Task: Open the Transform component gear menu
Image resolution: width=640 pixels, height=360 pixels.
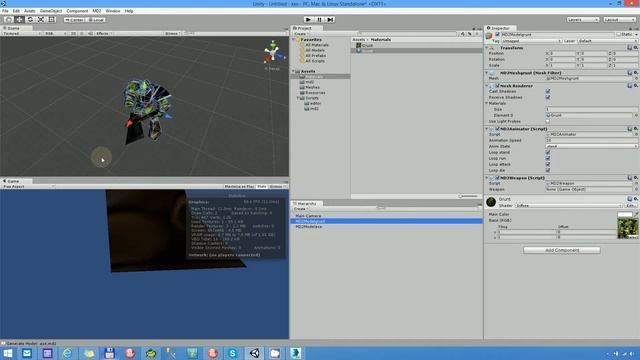Action: click(x=636, y=48)
